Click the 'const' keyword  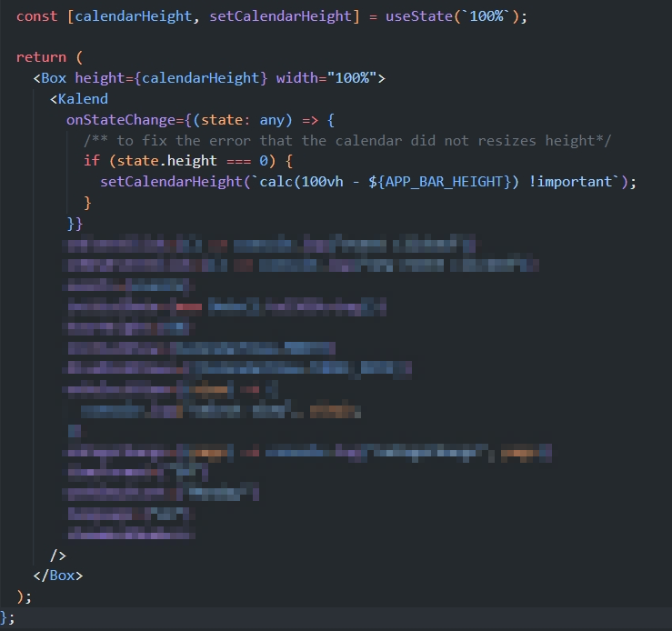click(37, 16)
